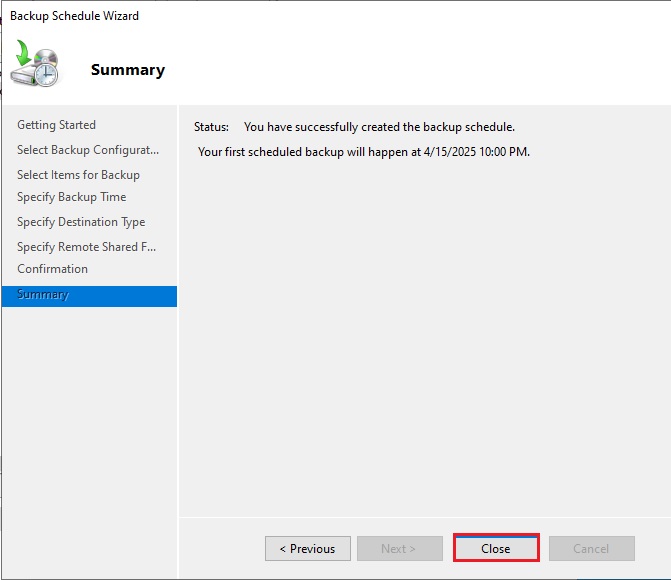Jump to Specify Backup Time step
Screen dimensions: 671x580
pos(71,197)
